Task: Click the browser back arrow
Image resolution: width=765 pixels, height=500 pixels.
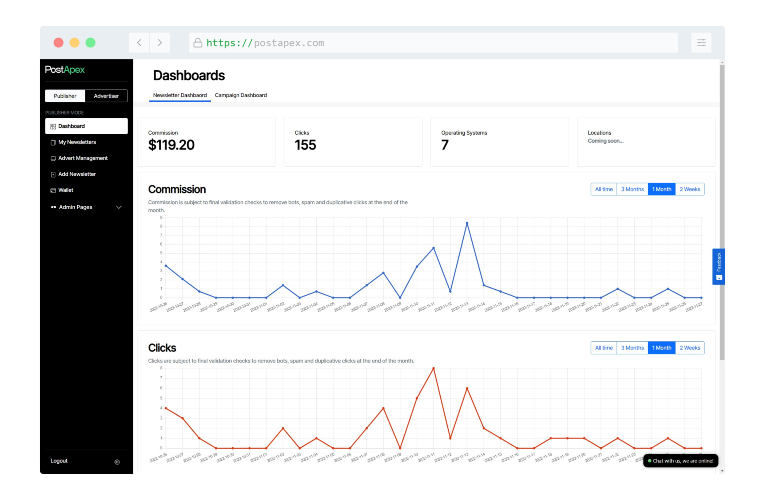Action: click(x=139, y=43)
